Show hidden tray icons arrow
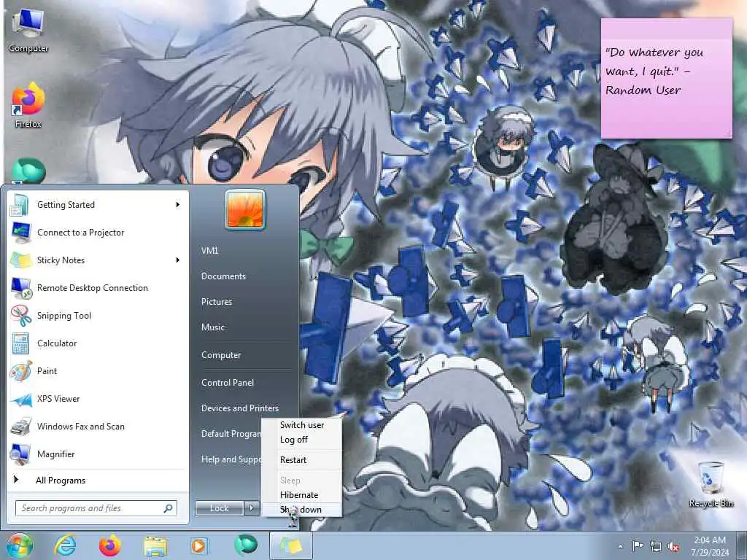747x560 pixels. point(620,546)
